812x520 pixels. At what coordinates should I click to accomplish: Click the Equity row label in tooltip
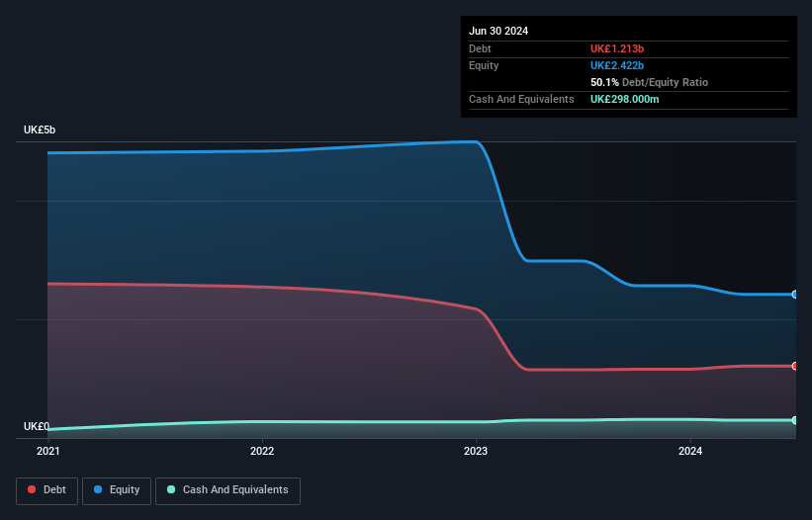click(484, 65)
